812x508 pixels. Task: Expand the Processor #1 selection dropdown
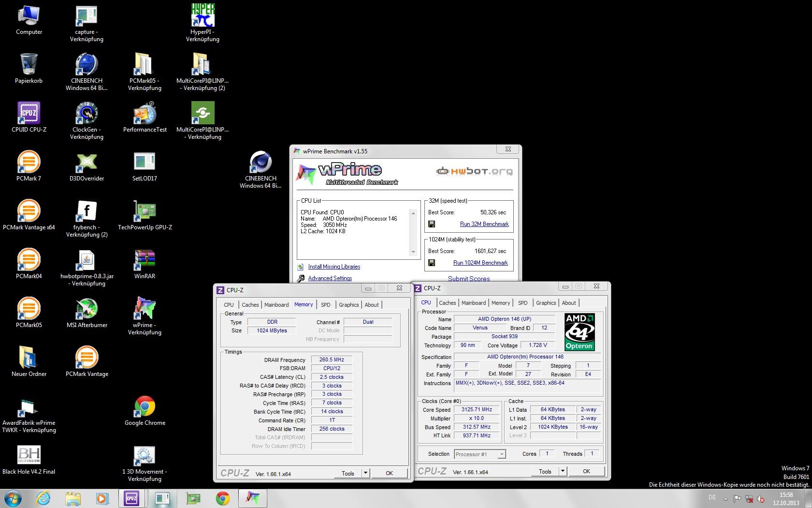tap(502, 454)
